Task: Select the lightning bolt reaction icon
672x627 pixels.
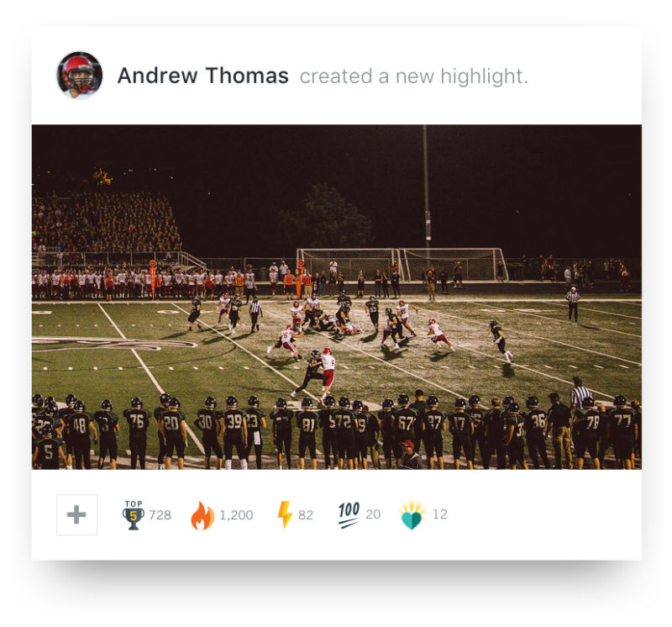Action: (285, 514)
